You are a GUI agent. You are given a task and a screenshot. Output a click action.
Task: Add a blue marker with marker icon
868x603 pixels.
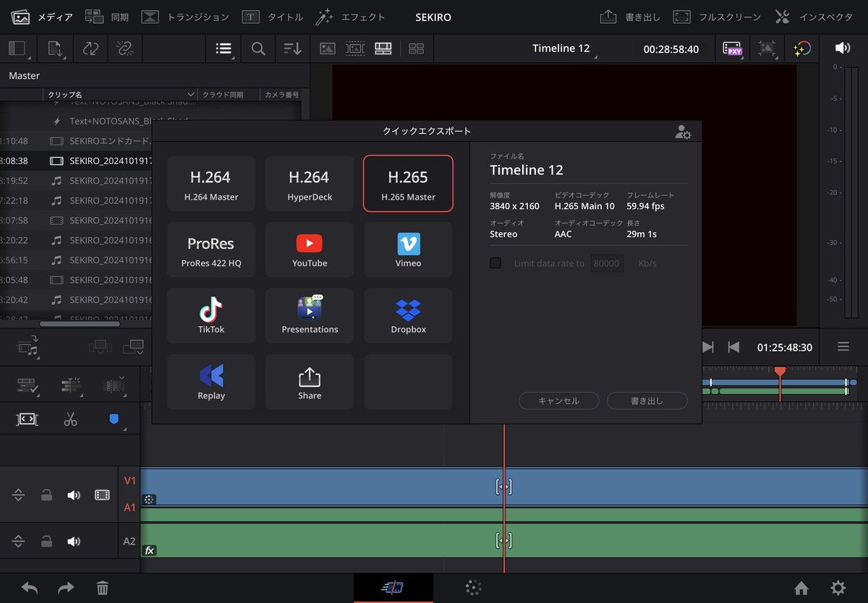pyautogui.click(x=114, y=419)
